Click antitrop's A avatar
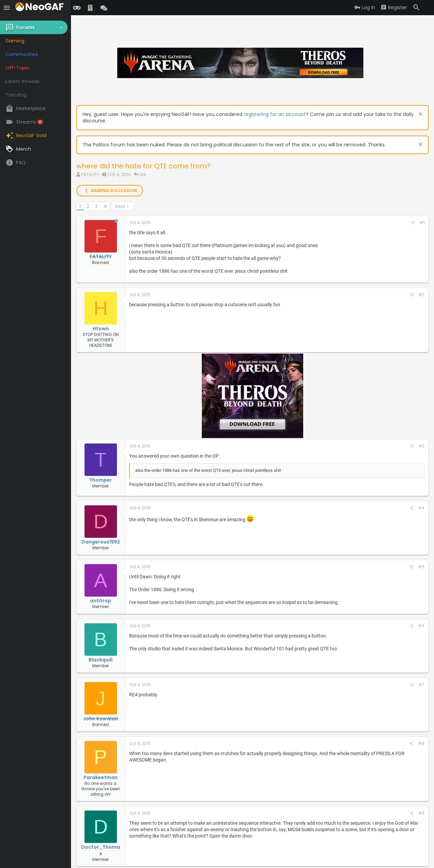The width and height of the screenshot is (434, 868). (x=101, y=580)
